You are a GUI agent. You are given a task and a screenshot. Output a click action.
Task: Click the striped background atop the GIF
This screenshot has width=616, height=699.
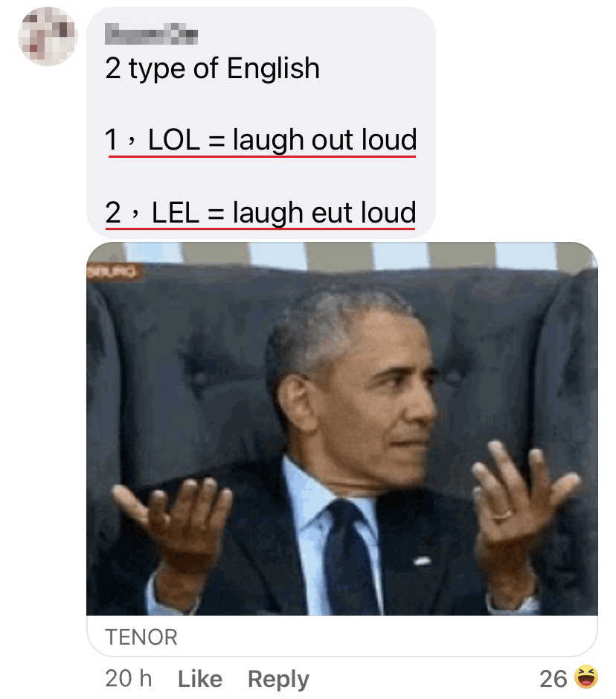point(341,255)
